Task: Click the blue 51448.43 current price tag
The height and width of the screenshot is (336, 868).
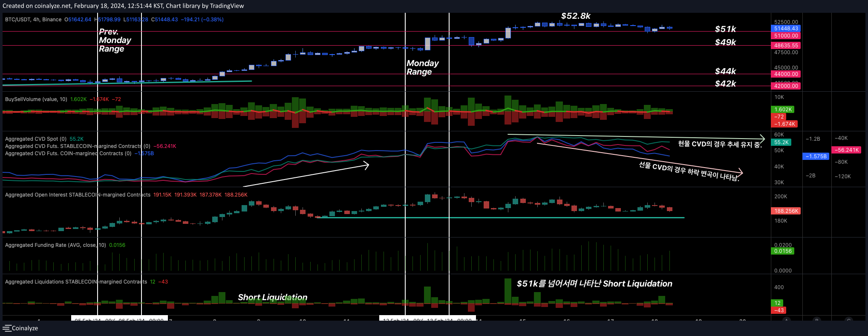Action: [786, 29]
